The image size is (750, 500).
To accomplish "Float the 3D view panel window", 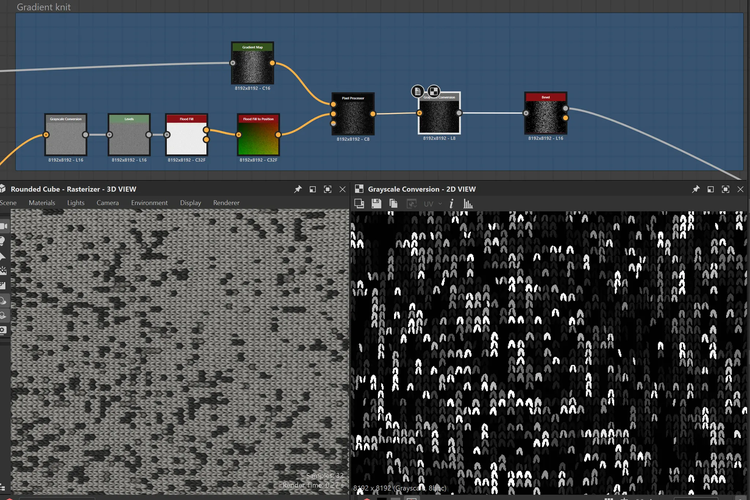I will pos(312,188).
